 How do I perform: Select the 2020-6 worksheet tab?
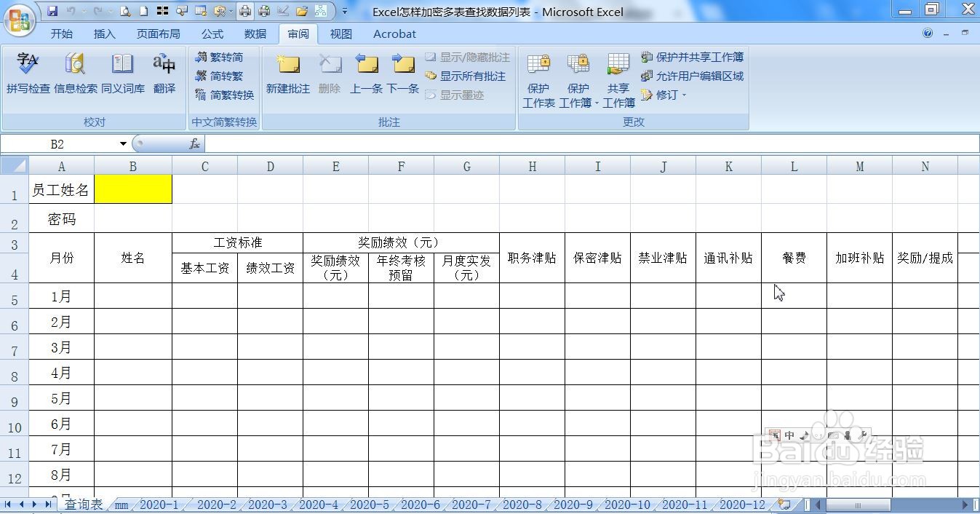click(x=421, y=504)
